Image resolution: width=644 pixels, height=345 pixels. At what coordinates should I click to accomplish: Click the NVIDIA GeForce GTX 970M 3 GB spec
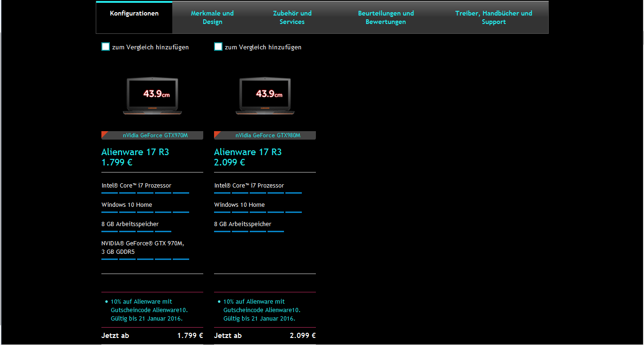[143, 247]
